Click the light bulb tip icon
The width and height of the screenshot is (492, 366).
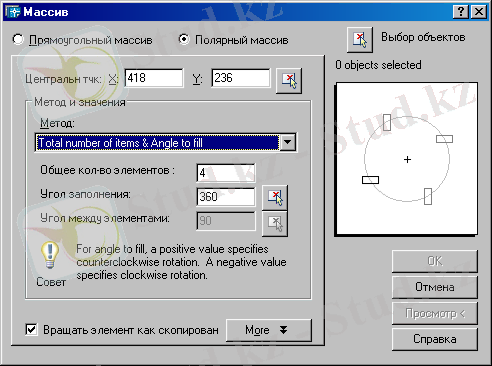[x=50, y=255]
